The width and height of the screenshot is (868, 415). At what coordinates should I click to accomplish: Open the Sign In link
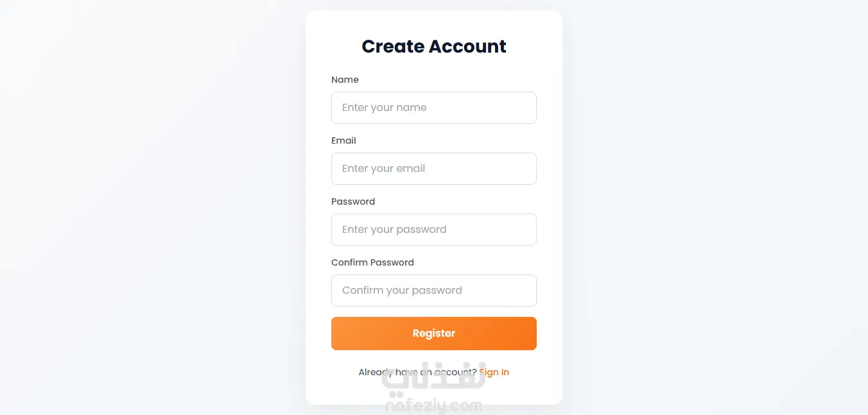pyautogui.click(x=494, y=372)
